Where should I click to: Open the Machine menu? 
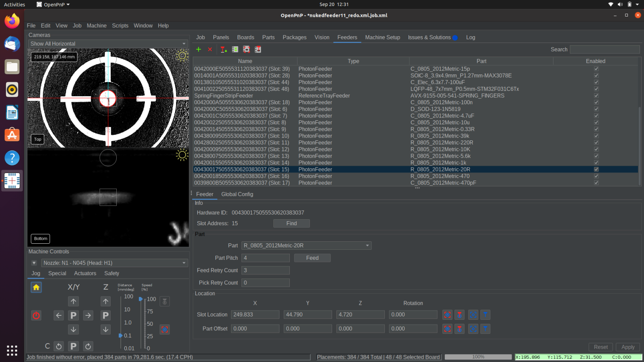tap(97, 25)
